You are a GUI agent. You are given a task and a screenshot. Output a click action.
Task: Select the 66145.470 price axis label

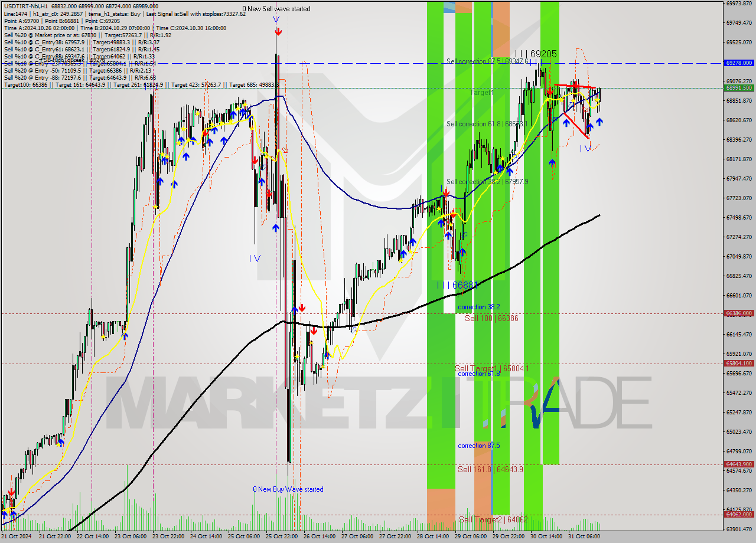click(x=739, y=335)
